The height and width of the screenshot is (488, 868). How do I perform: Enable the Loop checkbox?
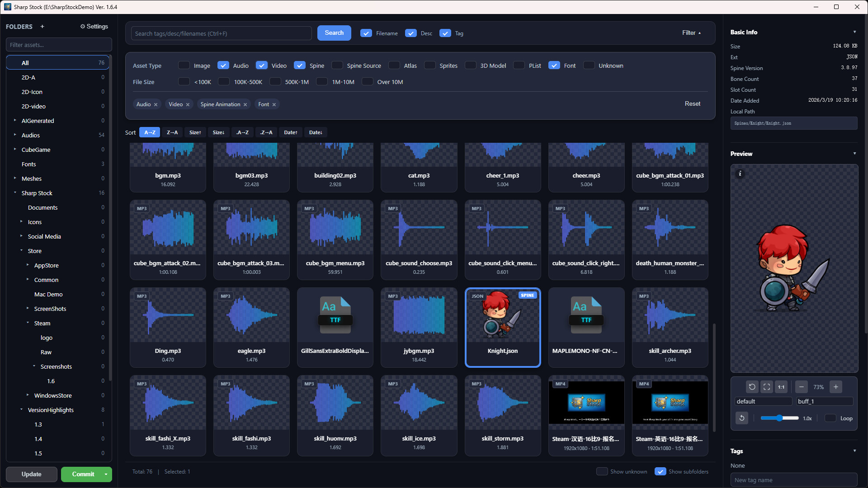tap(830, 418)
